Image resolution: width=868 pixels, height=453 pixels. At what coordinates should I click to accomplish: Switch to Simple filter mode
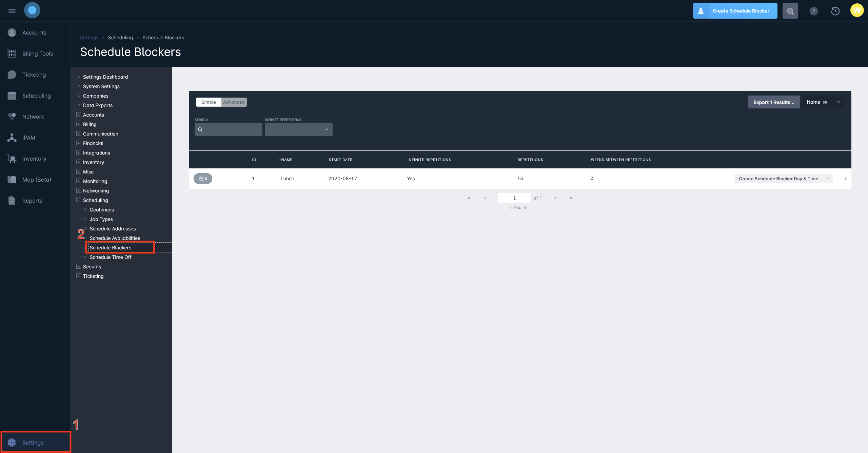pos(209,102)
